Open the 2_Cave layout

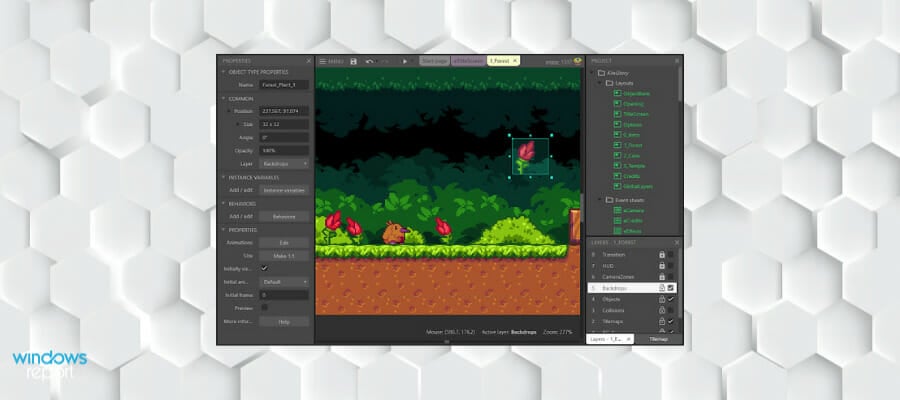627,156
